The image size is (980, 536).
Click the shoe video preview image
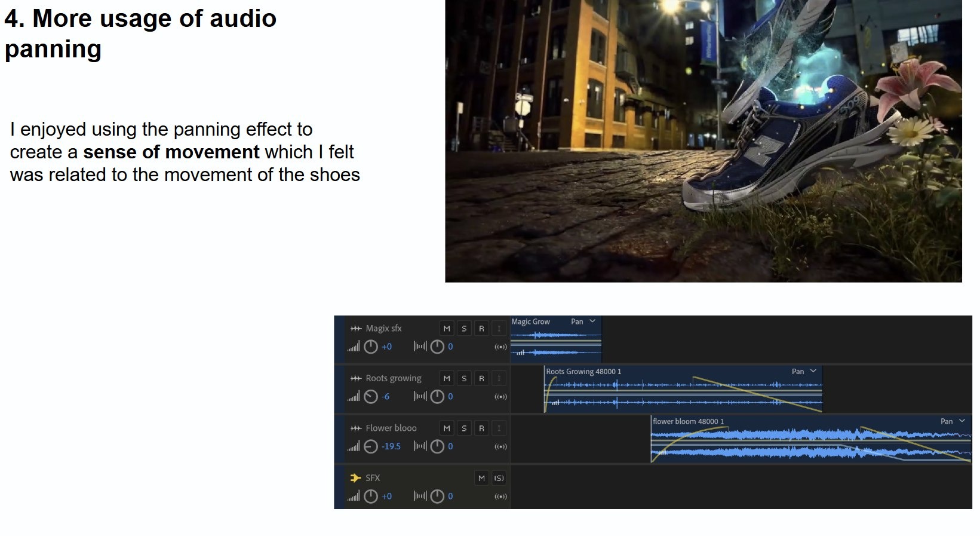703,141
